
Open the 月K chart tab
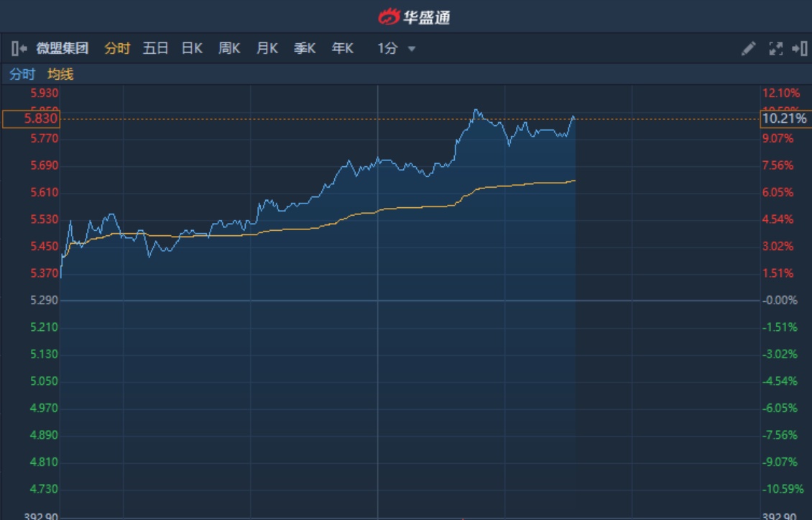coord(267,49)
